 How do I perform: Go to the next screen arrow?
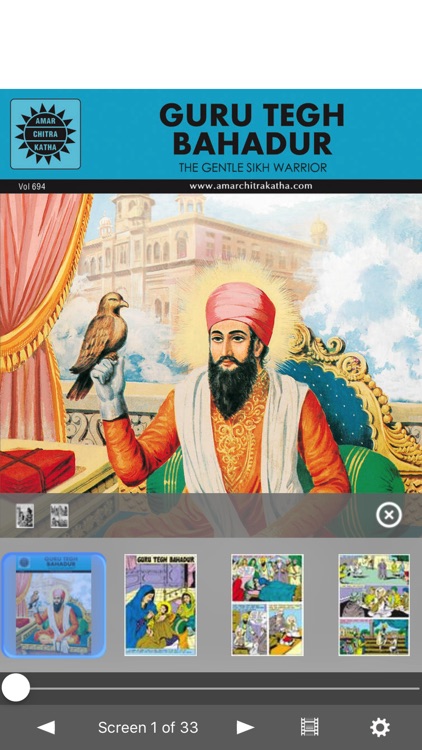click(x=245, y=727)
